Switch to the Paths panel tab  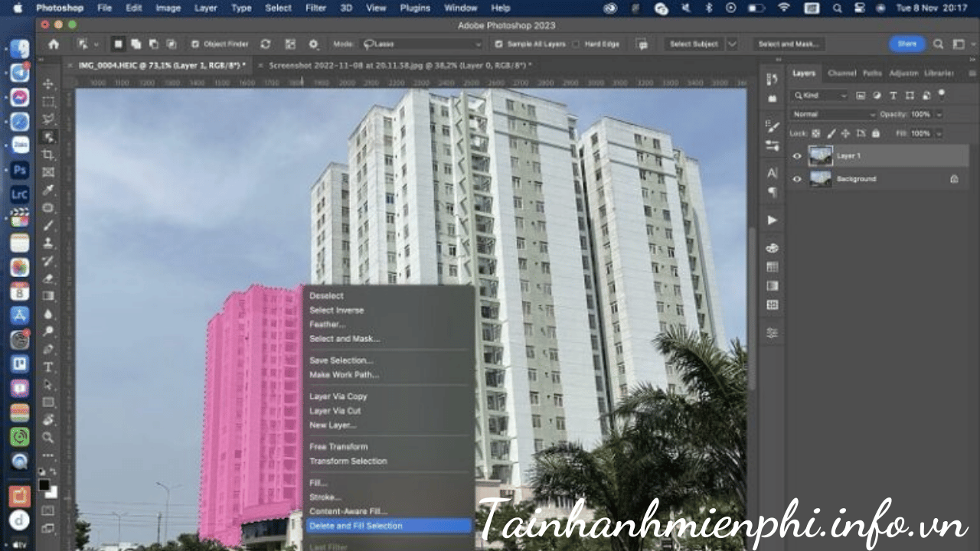pyautogui.click(x=872, y=73)
